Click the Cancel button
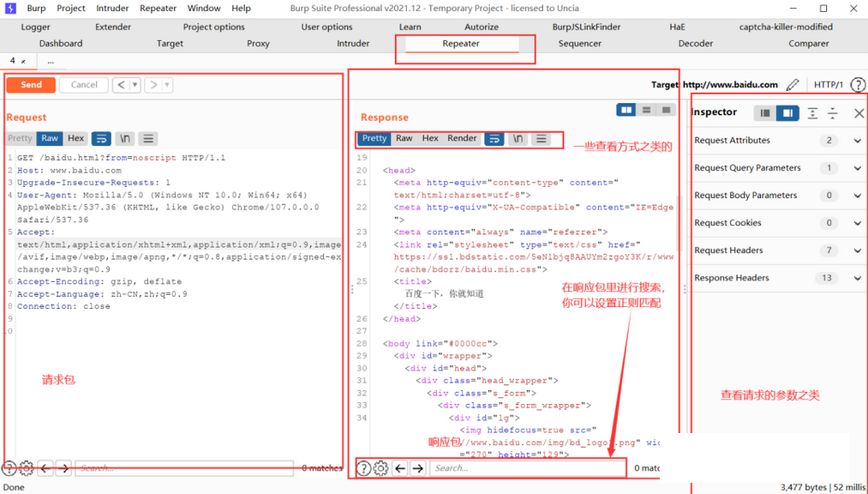Screen dimensions: 868x494 pyautogui.click(x=84, y=85)
